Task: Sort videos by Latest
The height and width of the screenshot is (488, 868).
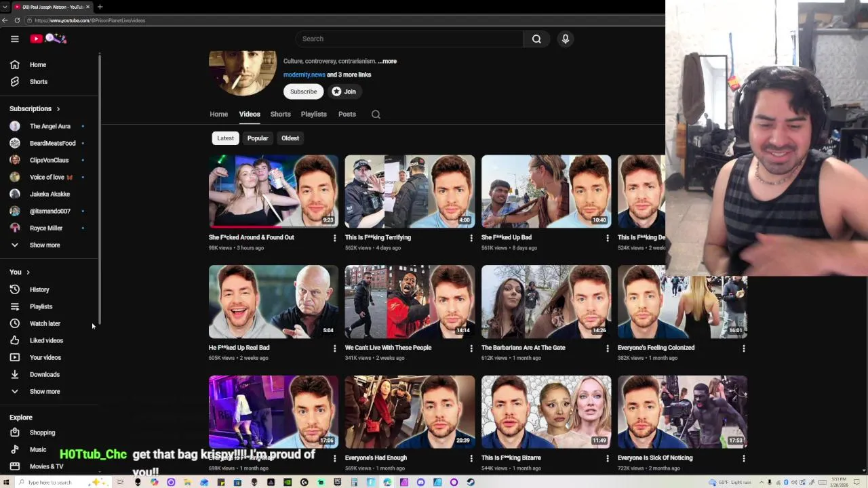Action: click(225, 138)
